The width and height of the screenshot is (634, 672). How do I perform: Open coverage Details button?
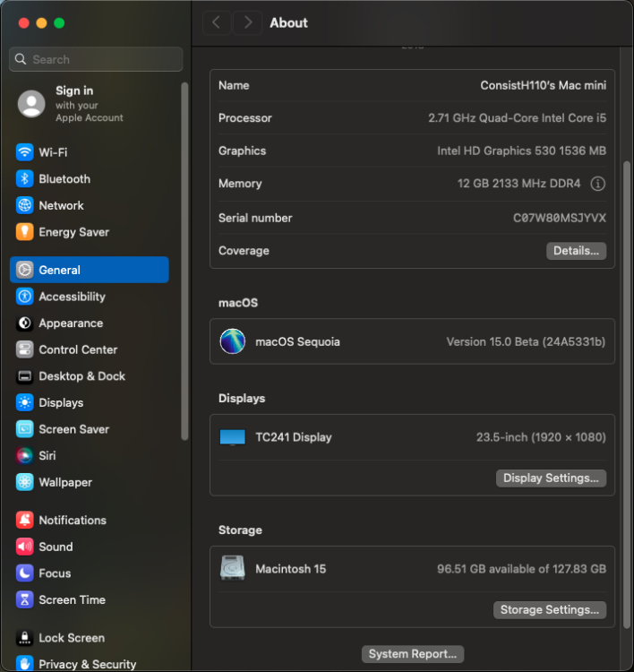point(576,251)
